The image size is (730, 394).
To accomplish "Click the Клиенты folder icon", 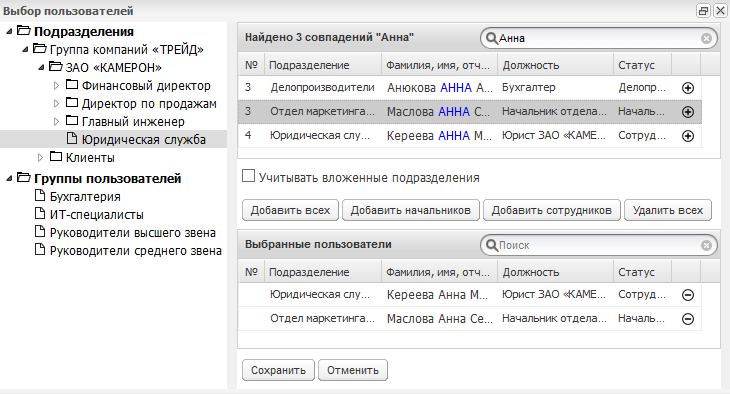I will coord(56,156).
